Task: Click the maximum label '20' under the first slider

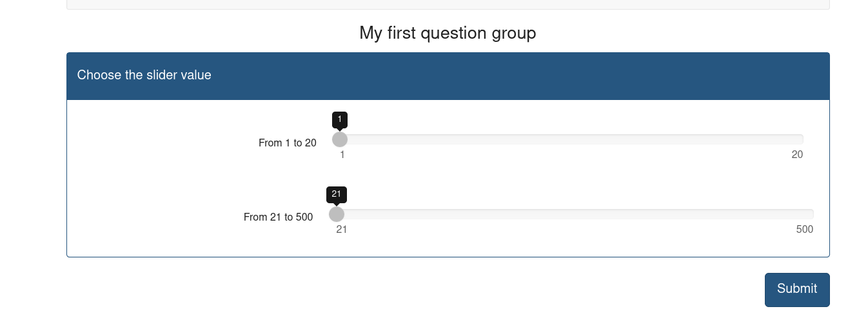Action: click(797, 155)
